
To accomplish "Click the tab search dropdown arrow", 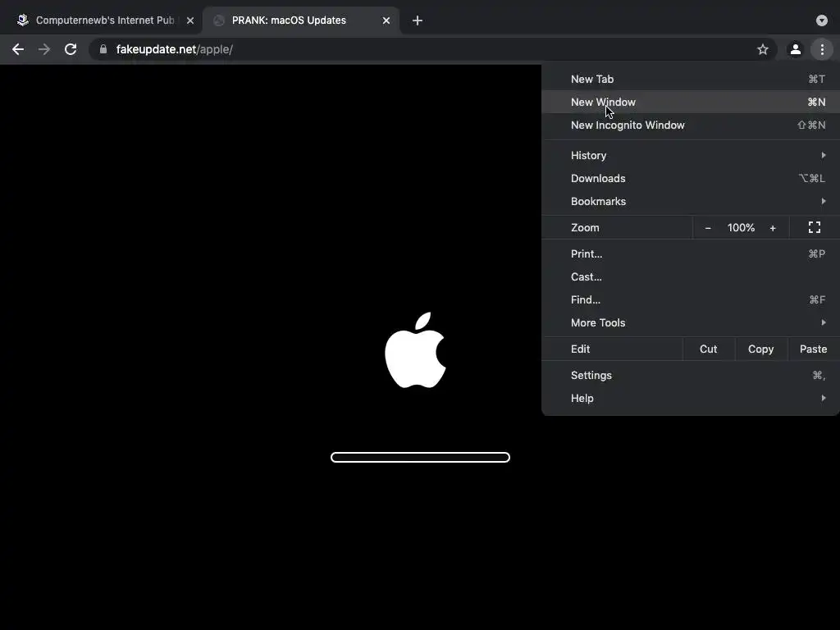I will coord(822,21).
